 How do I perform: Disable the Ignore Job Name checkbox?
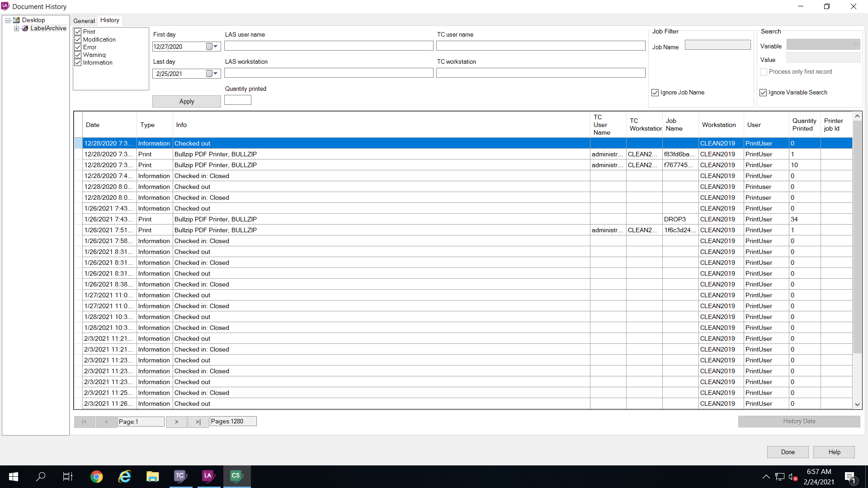pyautogui.click(x=655, y=92)
